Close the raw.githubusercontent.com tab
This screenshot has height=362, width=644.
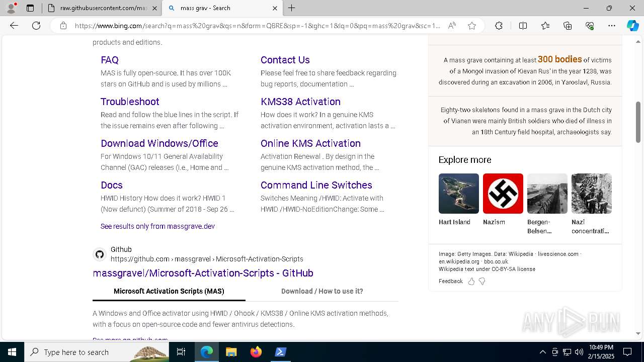point(154,8)
